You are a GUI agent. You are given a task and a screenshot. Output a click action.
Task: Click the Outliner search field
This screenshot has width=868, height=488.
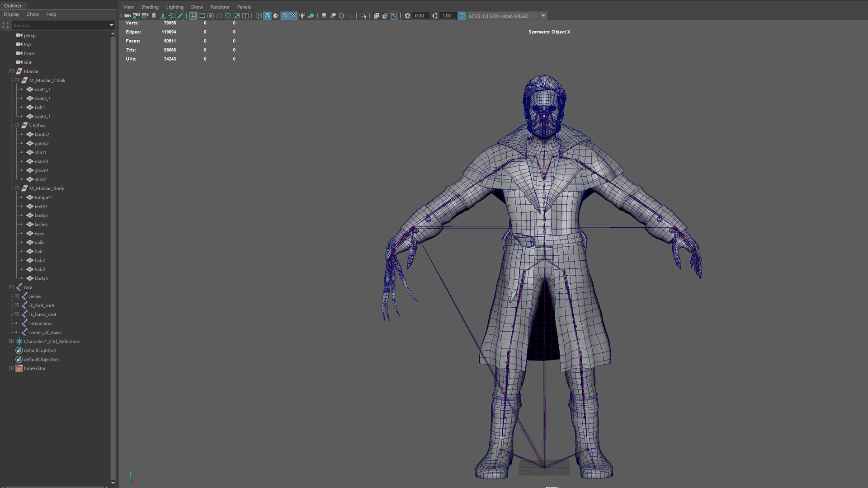pyautogui.click(x=60, y=25)
